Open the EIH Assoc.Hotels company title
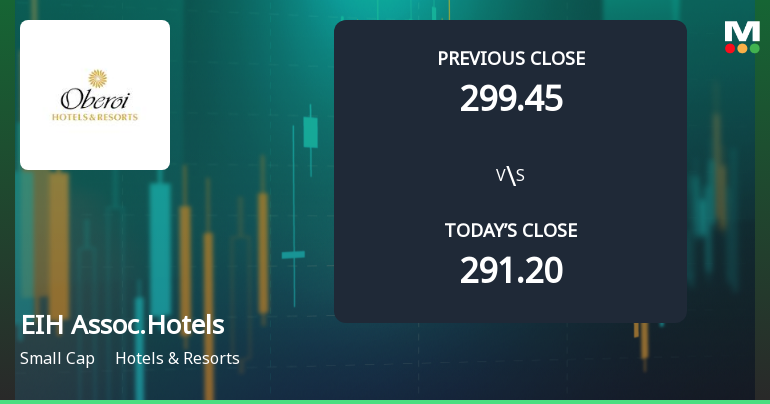The width and height of the screenshot is (770, 404). 122,325
